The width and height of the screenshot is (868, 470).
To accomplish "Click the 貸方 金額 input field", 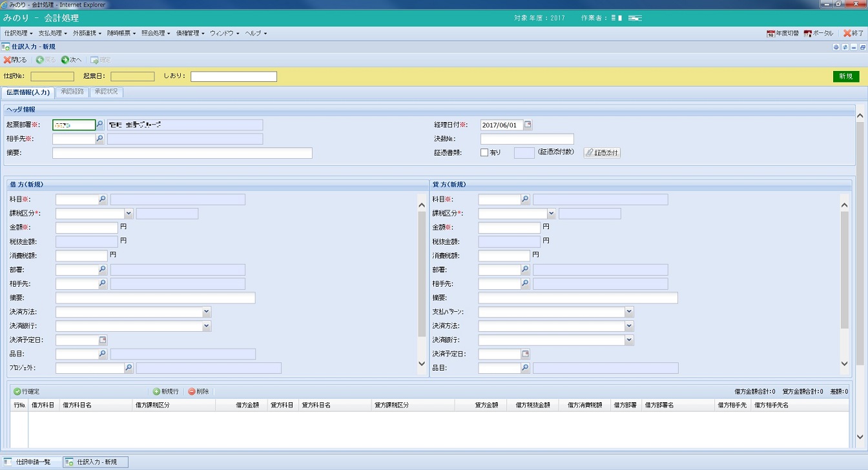I will [x=509, y=227].
